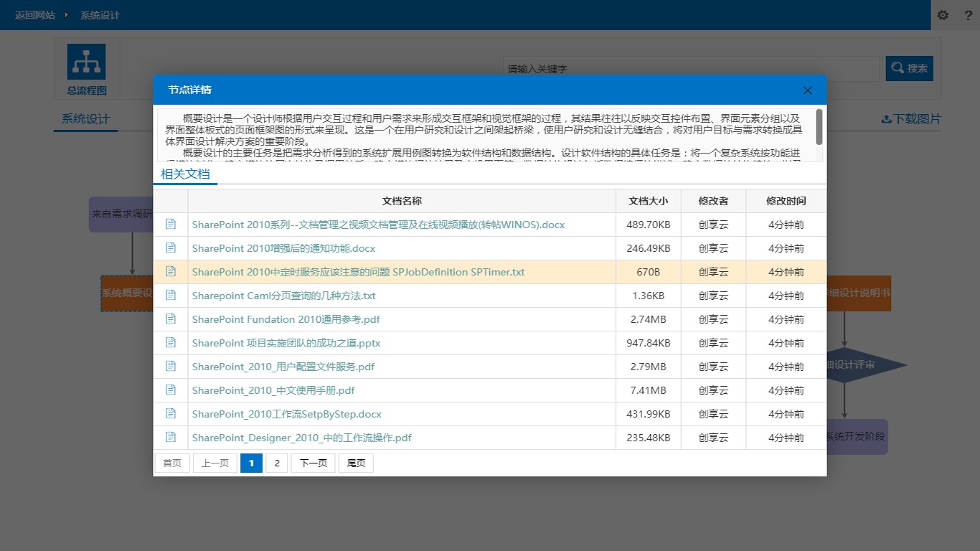Go to 上一页 previous page

[215, 463]
